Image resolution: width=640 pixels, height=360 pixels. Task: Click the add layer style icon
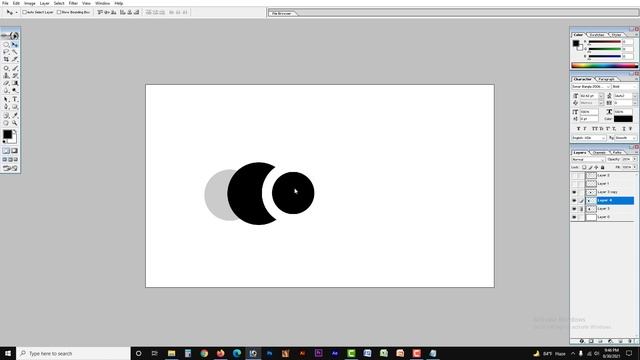click(582, 341)
